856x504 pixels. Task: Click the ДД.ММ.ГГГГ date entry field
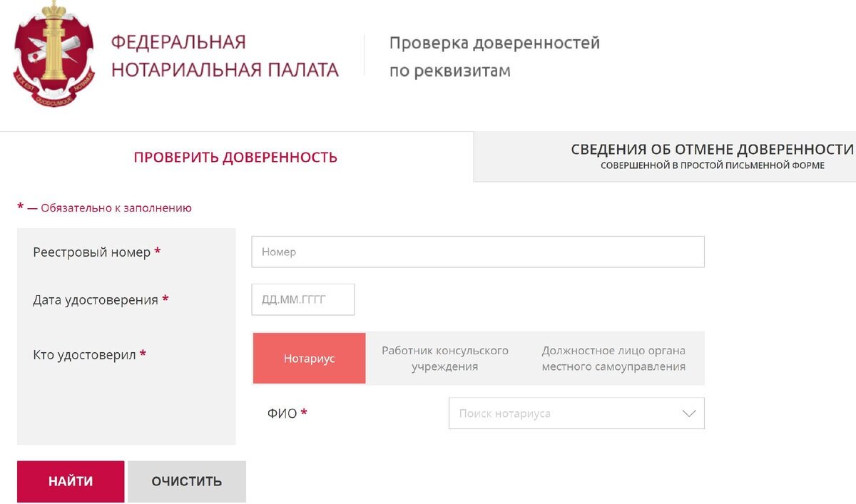302,299
